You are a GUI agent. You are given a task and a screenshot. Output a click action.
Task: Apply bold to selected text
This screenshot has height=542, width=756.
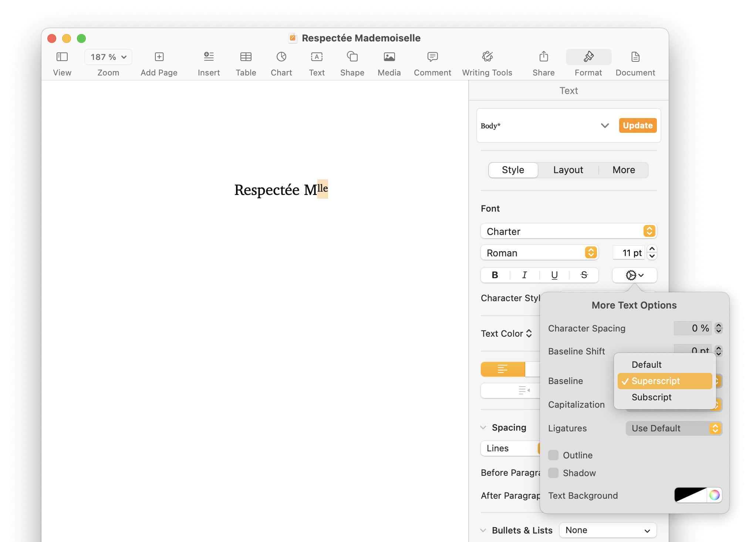click(x=494, y=275)
